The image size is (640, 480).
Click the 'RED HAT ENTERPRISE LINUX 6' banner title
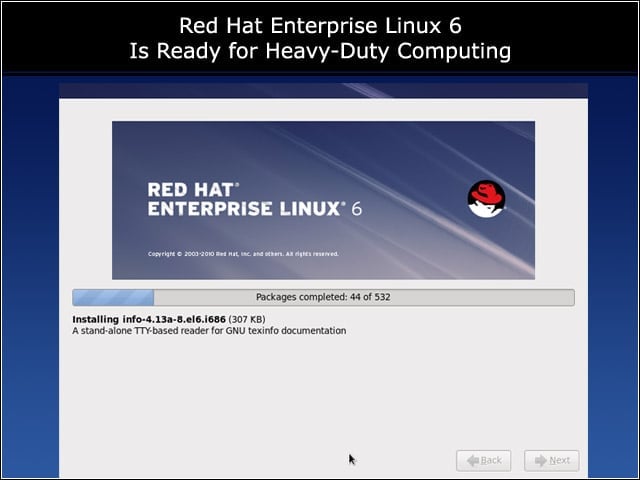click(x=254, y=199)
